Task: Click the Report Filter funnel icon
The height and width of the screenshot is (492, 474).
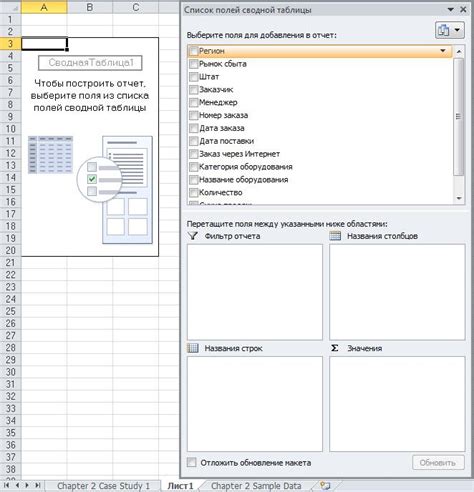Action: tap(193, 236)
